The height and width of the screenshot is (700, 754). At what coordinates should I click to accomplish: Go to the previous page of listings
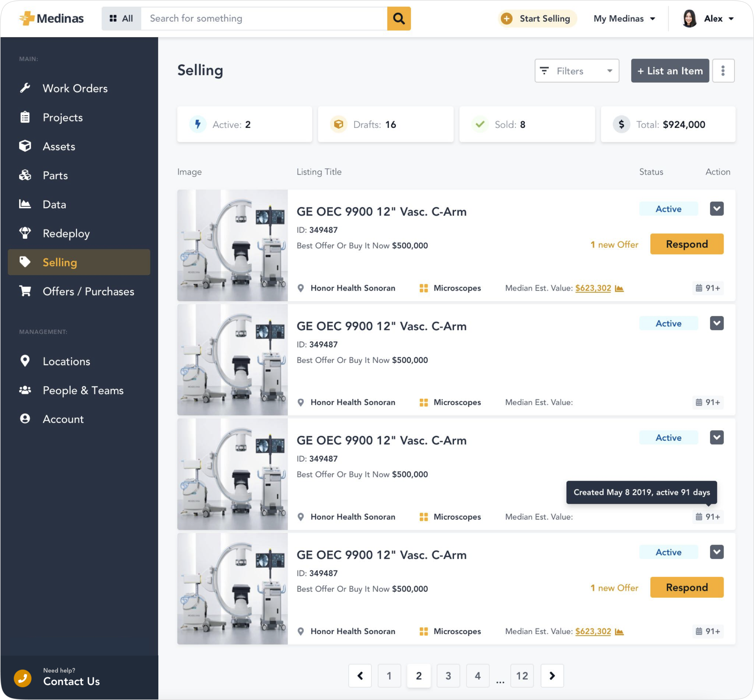click(x=360, y=675)
